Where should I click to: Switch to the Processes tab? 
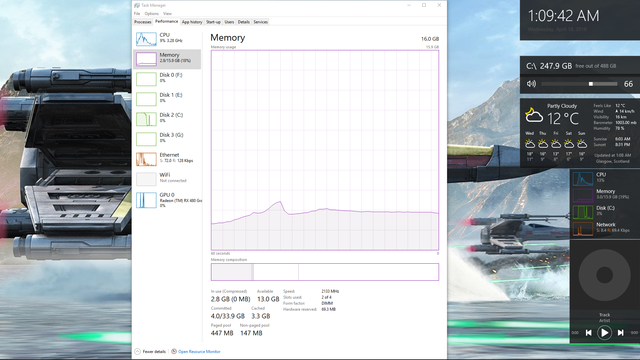click(143, 22)
